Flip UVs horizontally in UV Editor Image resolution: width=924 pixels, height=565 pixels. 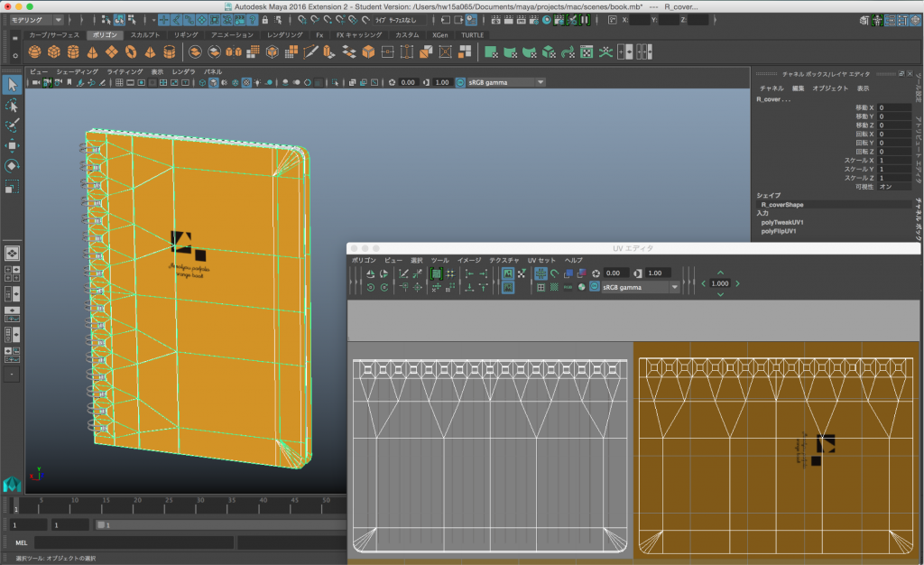(370, 273)
